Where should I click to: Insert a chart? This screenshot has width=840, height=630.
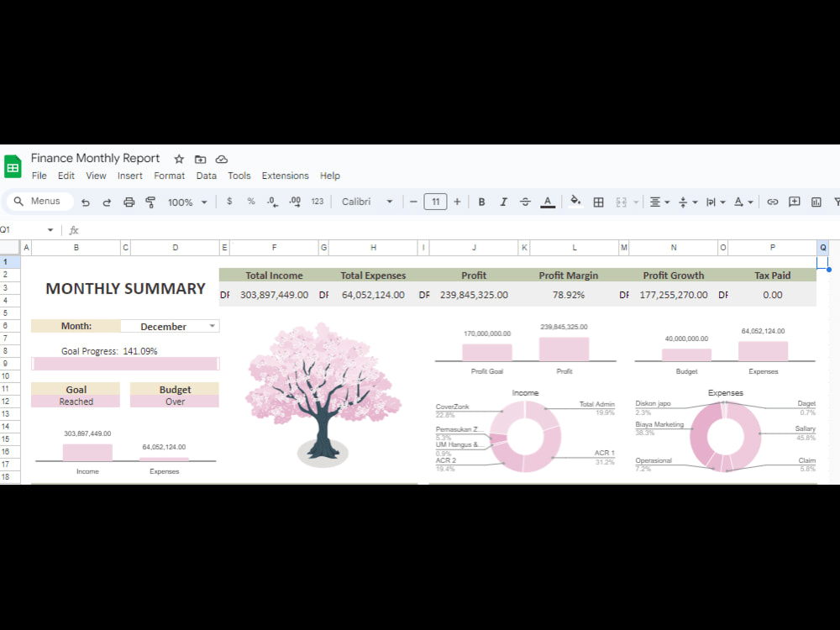click(816, 202)
